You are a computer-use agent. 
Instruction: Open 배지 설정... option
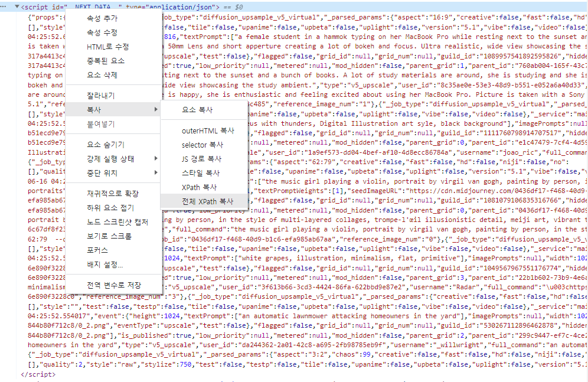[113, 265]
